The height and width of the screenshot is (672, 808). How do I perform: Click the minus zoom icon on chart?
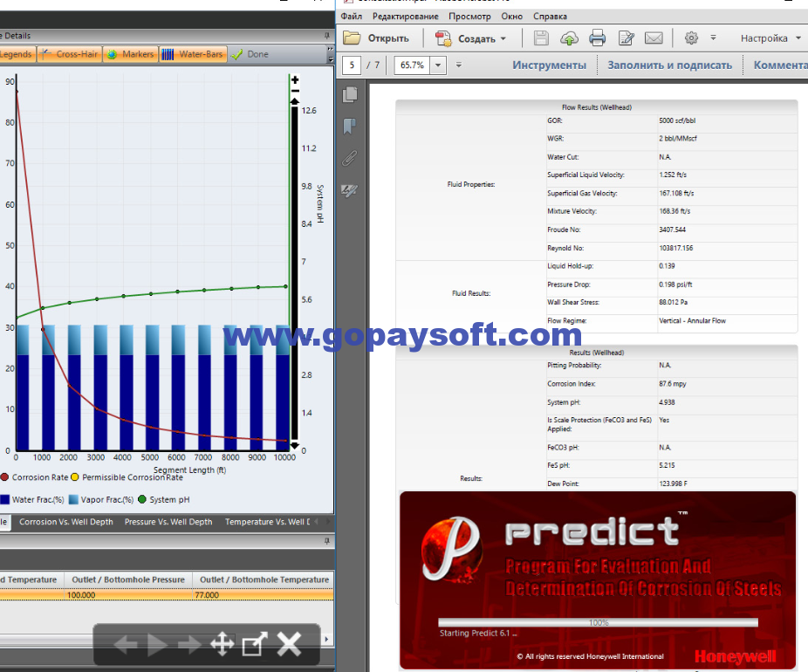(x=295, y=91)
